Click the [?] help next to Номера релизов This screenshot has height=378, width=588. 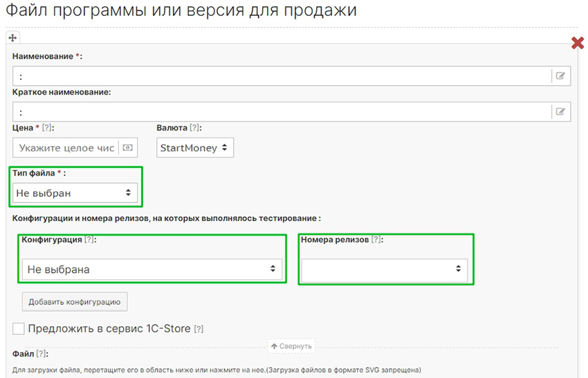[x=376, y=240]
